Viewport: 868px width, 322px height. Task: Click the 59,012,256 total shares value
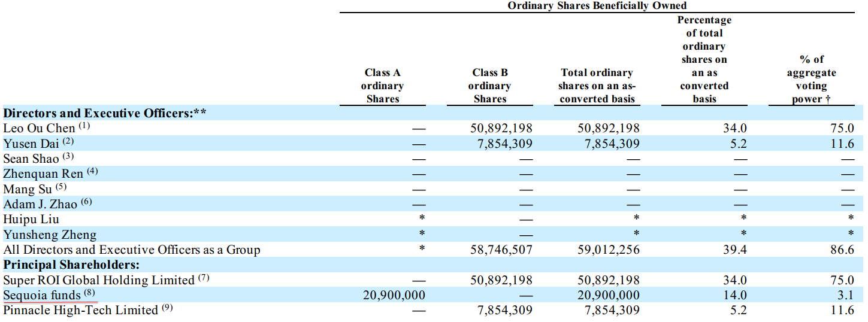point(608,250)
